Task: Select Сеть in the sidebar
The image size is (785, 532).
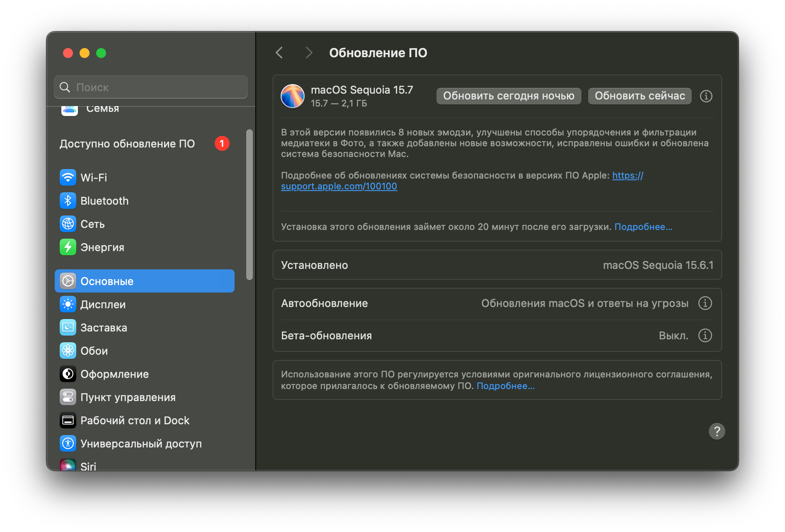Action: [x=144, y=224]
